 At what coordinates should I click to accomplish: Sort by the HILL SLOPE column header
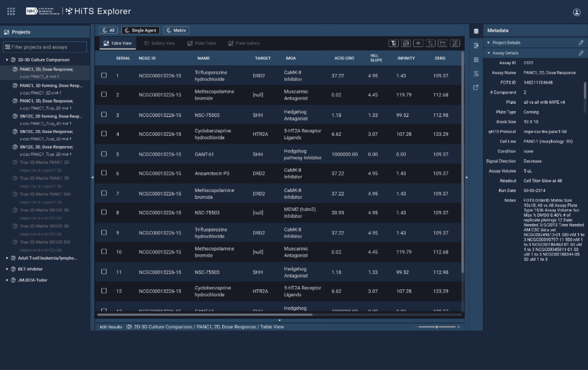pyautogui.click(x=376, y=58)
